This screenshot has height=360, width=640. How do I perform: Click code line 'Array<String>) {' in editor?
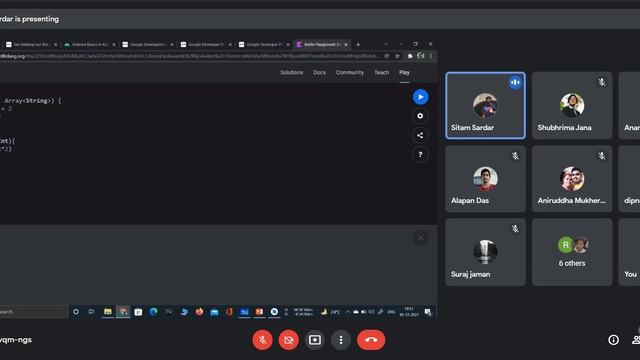point(33,101)
